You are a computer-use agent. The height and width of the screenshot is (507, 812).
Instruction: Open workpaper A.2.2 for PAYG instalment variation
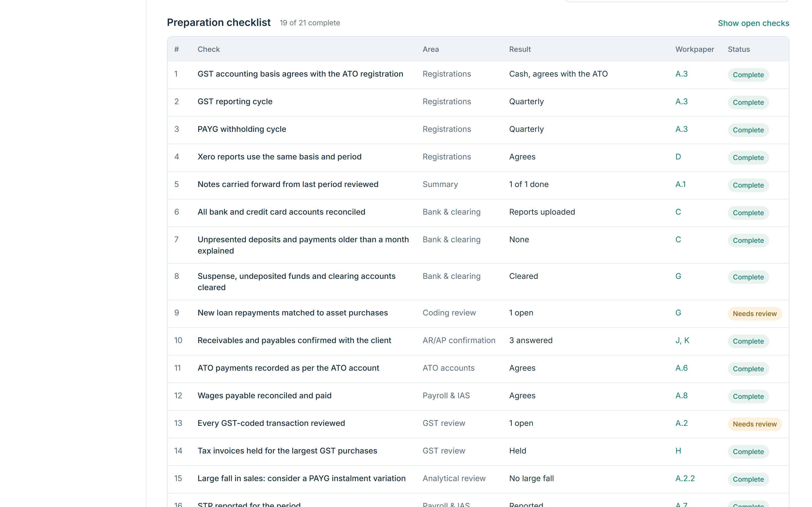pos(685,478)
